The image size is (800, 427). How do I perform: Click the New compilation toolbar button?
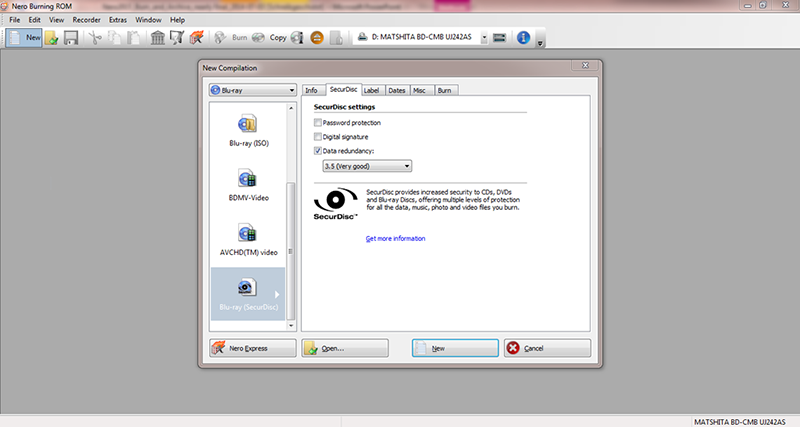coord(24,38)
